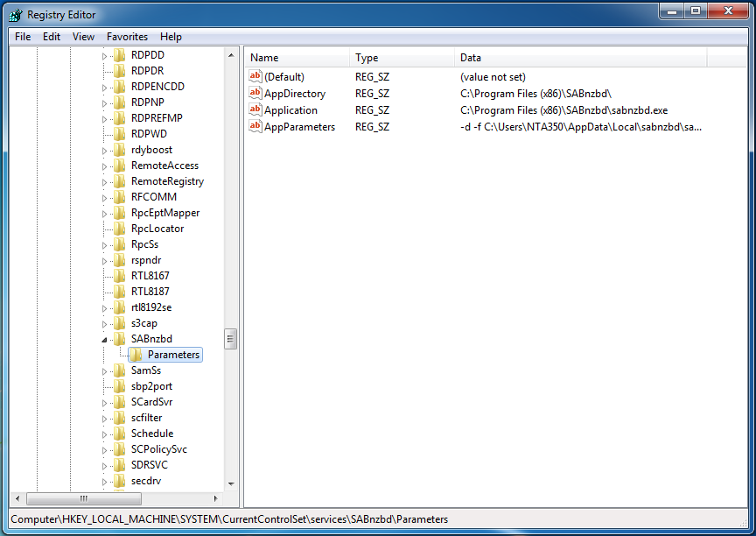Collapse the SABnzbd tree node
The height and width of the screenshot is (536, 756).
104,340
